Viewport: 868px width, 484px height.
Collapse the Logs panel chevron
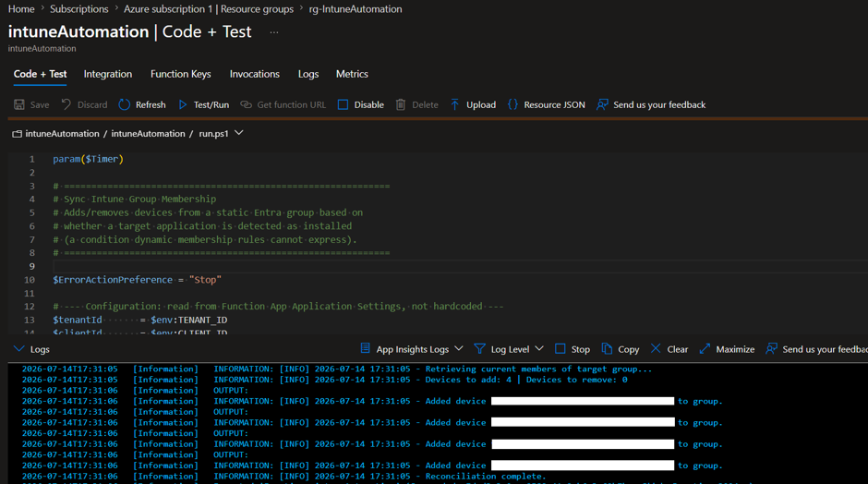[18, 349]
